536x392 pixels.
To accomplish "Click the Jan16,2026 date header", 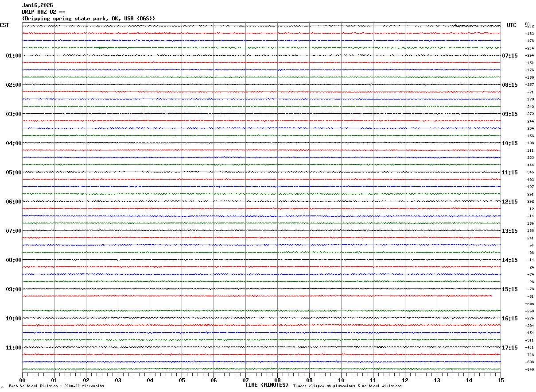I will 38,5.
